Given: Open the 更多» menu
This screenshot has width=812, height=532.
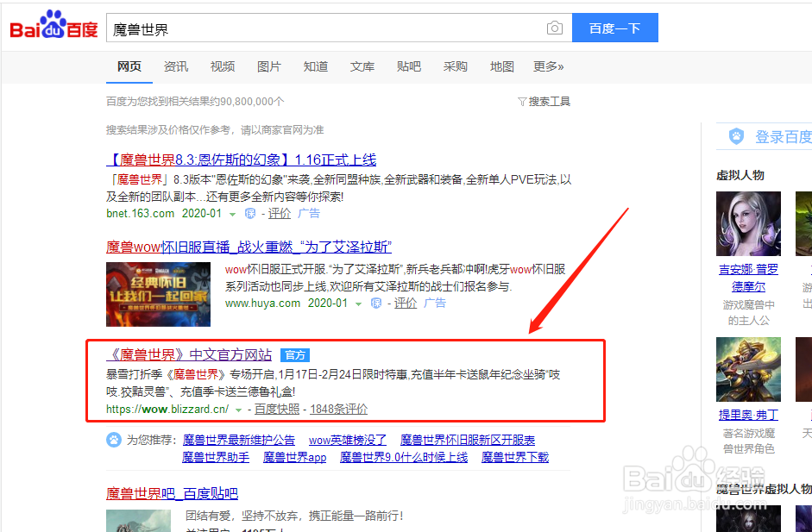Looking at the screenshot, I should pos(549,66).
